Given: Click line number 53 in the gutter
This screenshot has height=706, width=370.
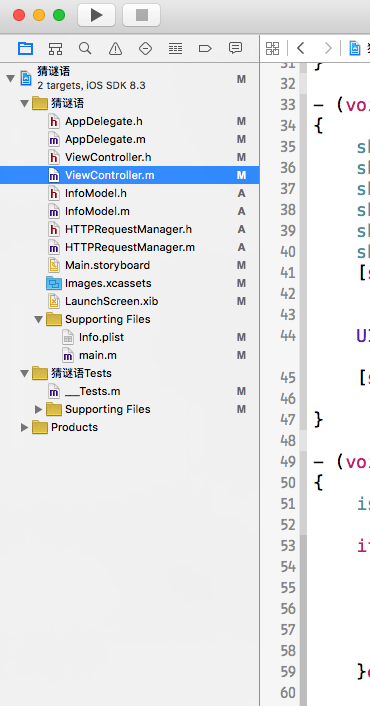Looking at the screenshot, I should tap(288, 545).
